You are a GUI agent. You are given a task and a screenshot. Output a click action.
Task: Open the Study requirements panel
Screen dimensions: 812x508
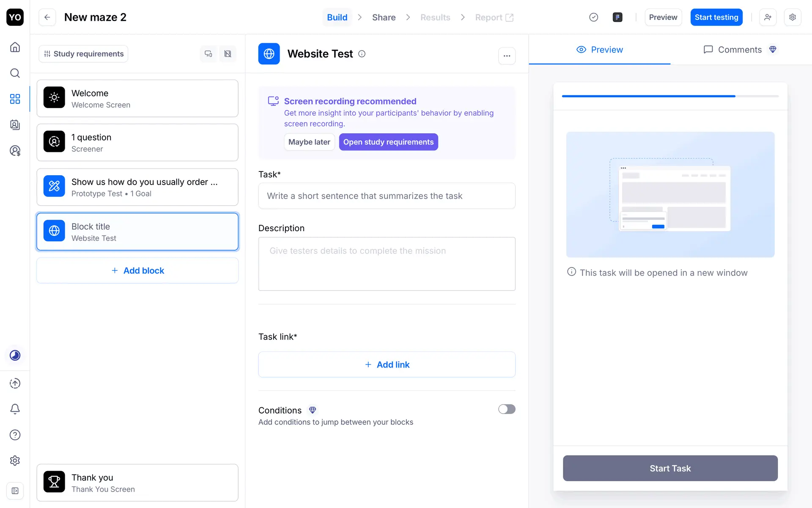(x=84, y=54)
